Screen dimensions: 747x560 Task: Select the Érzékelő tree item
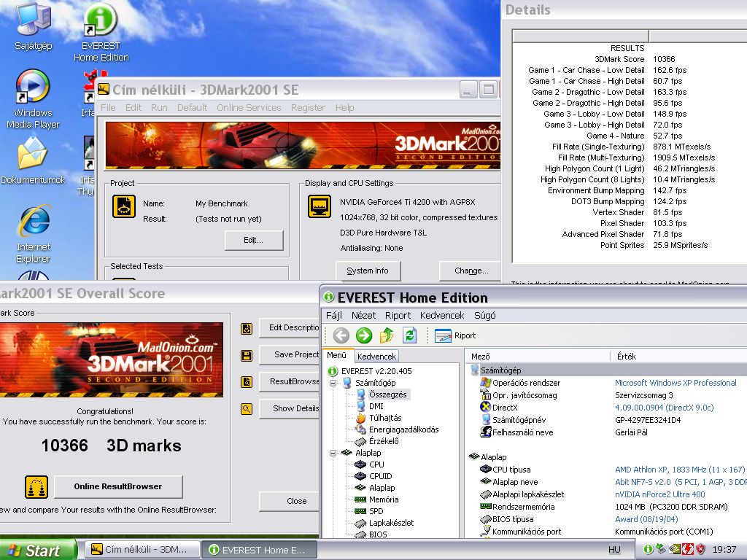pyautogui.click(x=384, y=441)
